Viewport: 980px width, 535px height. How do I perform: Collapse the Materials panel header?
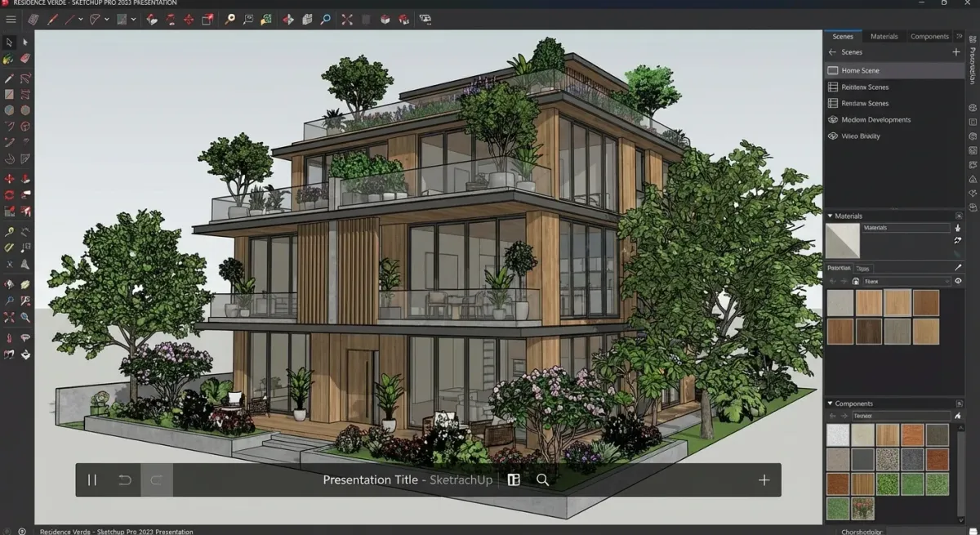coord(830,216)
